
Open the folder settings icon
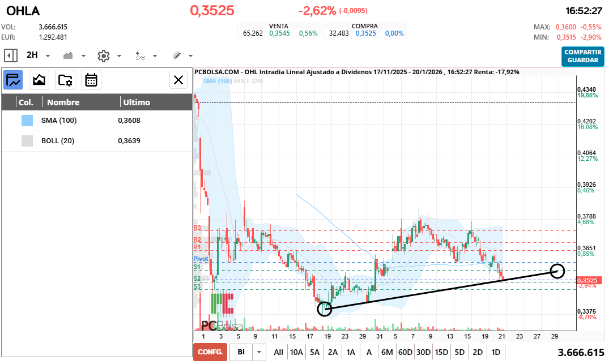click(x=65, y=80)
